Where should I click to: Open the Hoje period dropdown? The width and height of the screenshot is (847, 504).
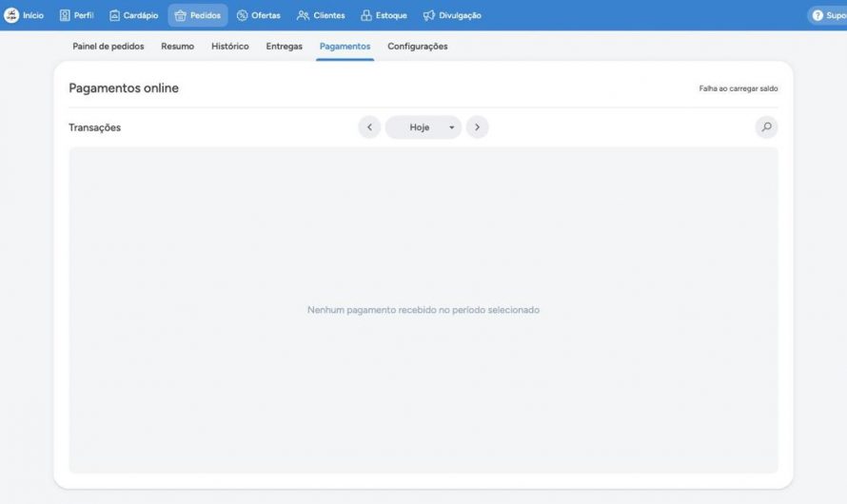coord(423,127)
